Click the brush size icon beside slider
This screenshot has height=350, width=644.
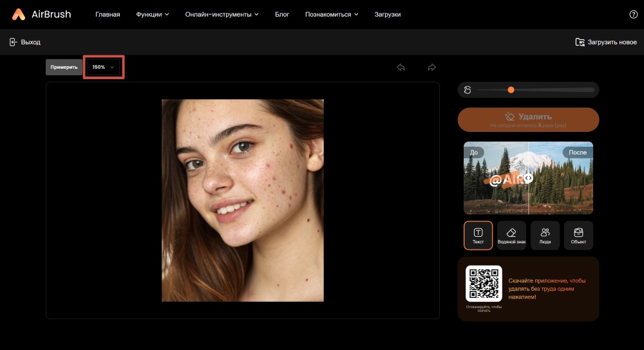point(468,90)
